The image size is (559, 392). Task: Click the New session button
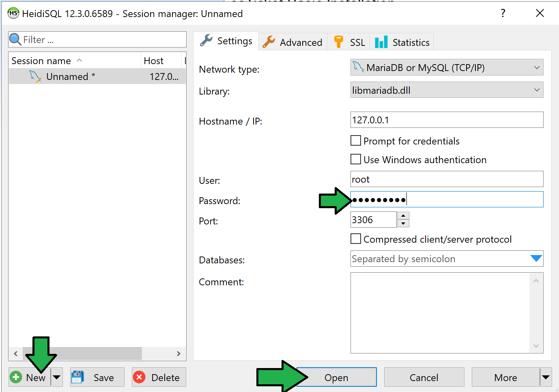(30, 377)
